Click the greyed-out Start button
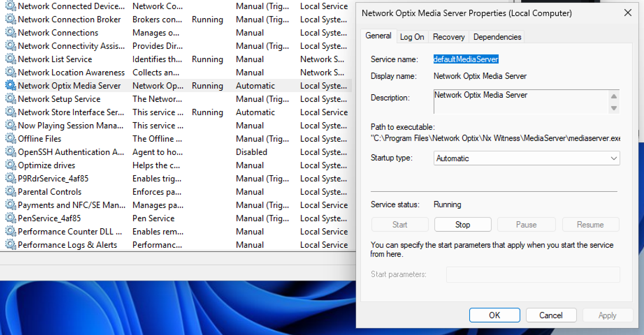The image size is (644, 335). pos(400,225)
